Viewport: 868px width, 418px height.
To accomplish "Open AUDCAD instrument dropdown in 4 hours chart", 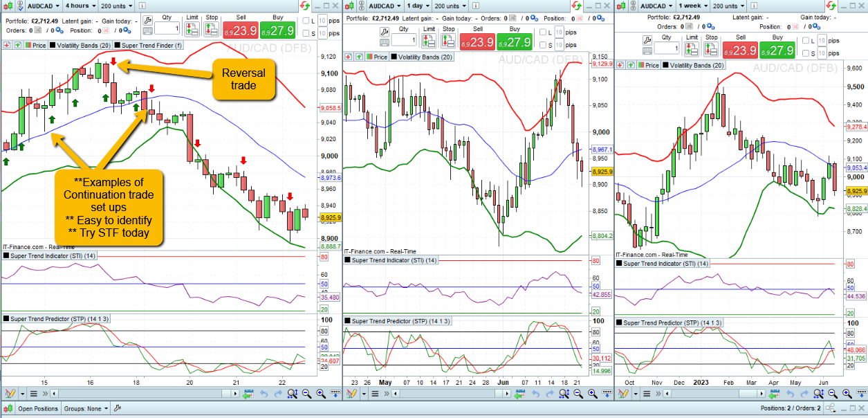I will (x=43, y=6).
